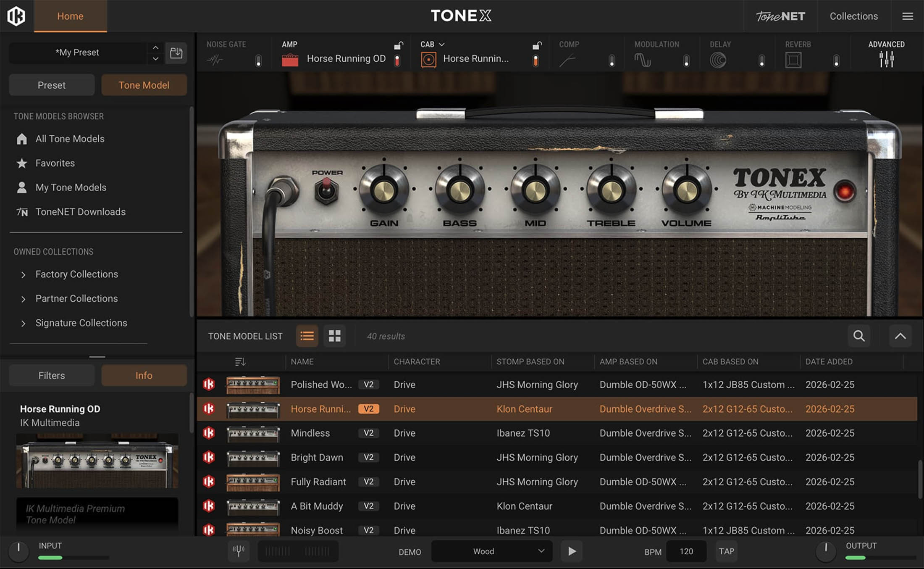
Task: Switch to the Preset tab
Action: (51, 85)
